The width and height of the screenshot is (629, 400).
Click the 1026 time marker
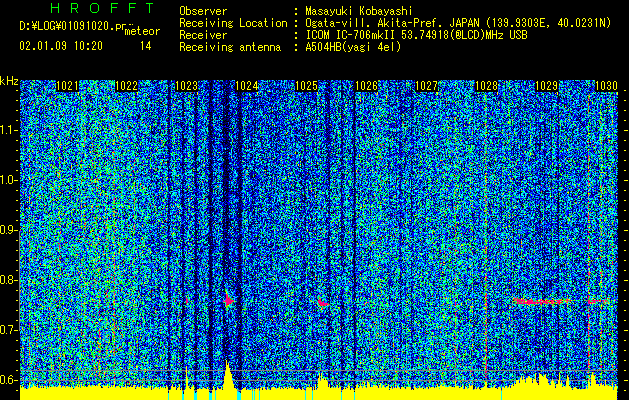(367, 86)
